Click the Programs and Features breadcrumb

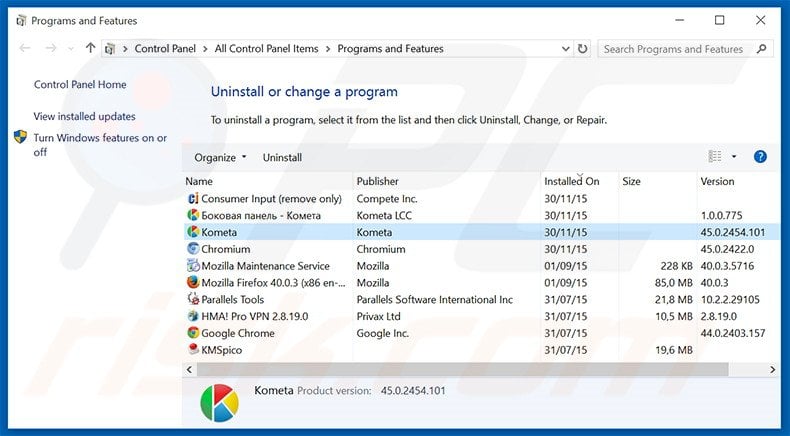(x=390, y=49)
